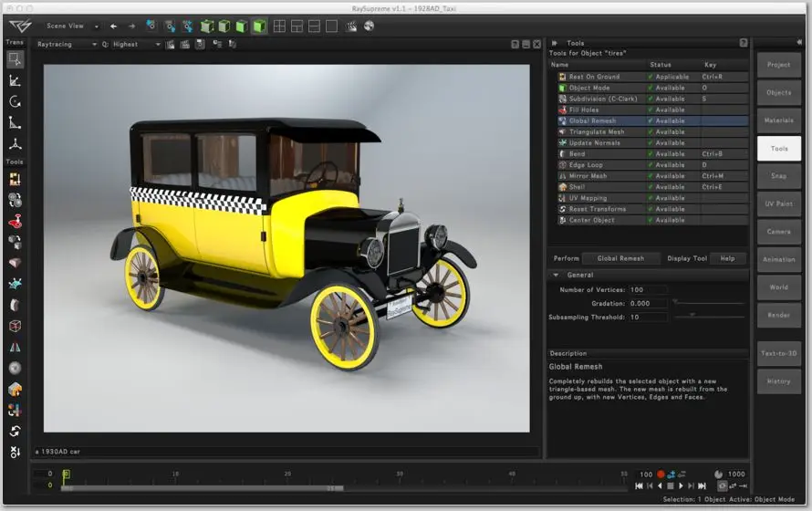Viewport: 812px width, 511px height.
Task: Click the Global Remesh perform button
Action: [620, 258]
